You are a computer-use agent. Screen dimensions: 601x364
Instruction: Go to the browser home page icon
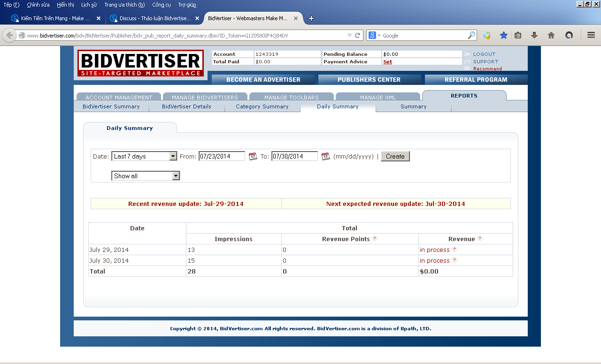(x=551, y=35)
